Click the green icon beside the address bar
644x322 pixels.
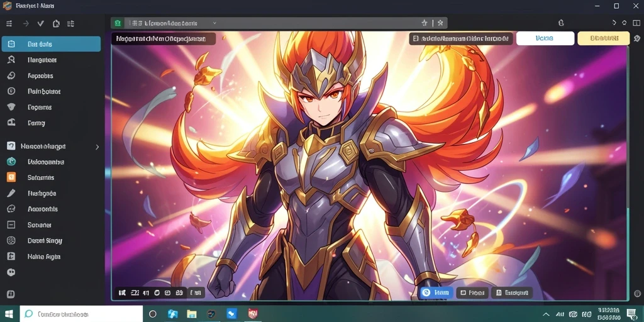pos(118,23)
